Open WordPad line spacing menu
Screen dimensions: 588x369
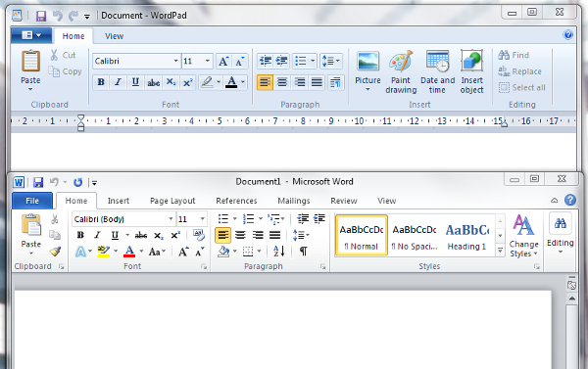pos(331,61)
